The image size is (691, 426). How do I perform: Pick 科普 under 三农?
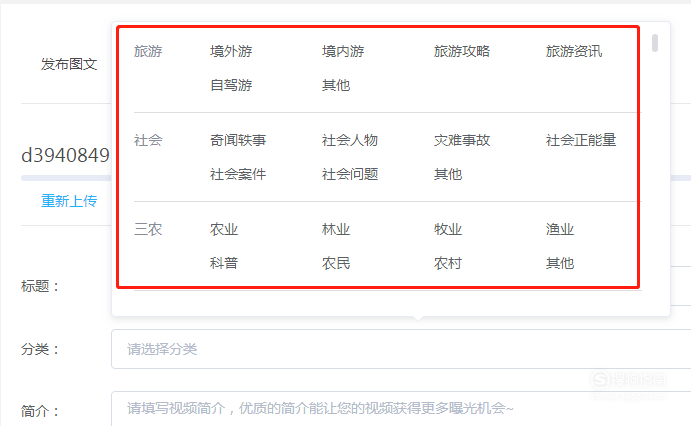click(224, 263)
